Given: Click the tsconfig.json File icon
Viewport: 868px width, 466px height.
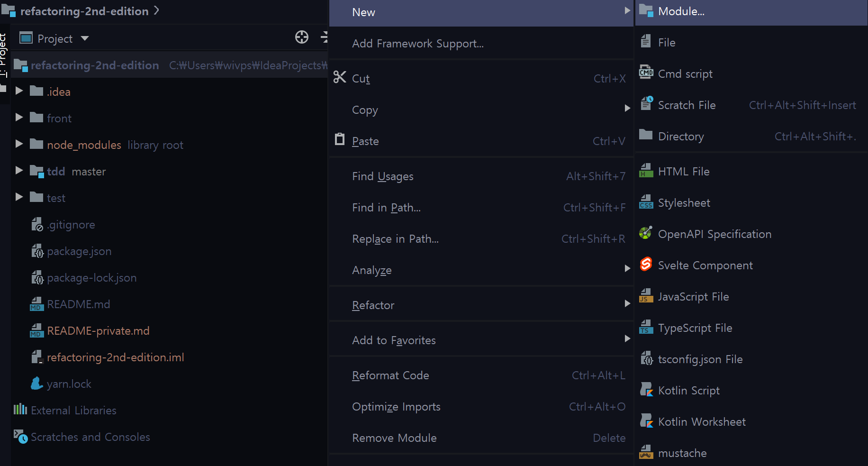Looking at the screenshot, I should pyautogui.click(x=646, y=358).
